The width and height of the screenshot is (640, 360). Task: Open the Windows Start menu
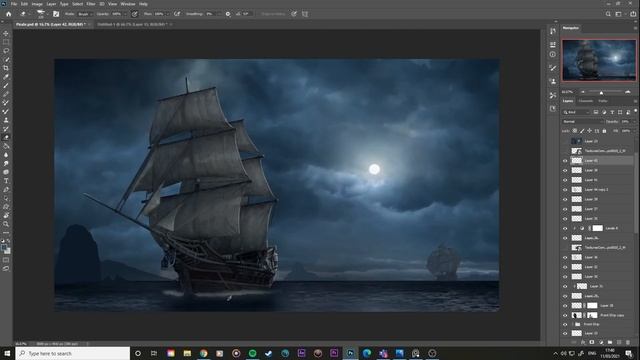pos(7,353)
